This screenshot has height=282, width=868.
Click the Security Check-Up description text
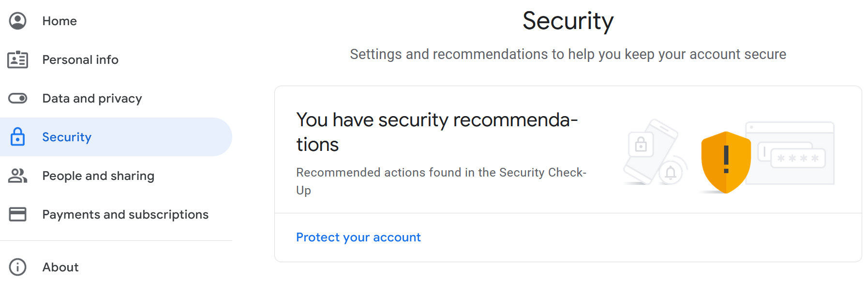(x=441, y=180)
